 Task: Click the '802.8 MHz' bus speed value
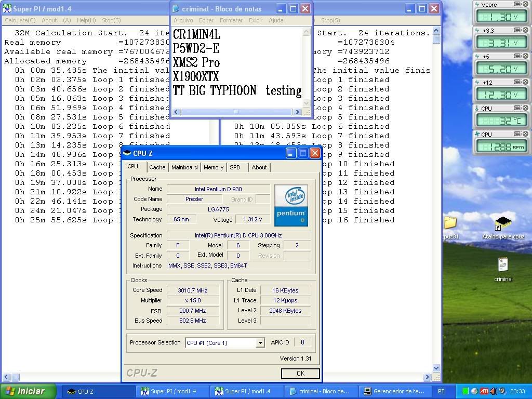[193, 321]
